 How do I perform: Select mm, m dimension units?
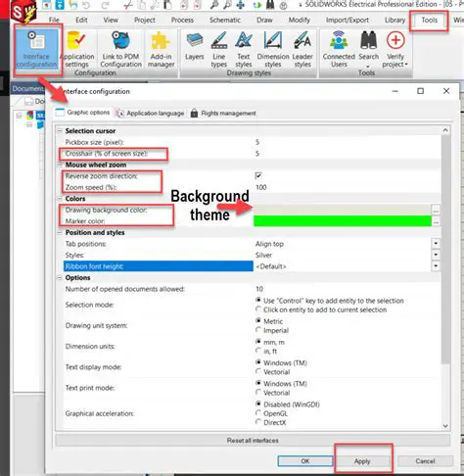point(258,342)
